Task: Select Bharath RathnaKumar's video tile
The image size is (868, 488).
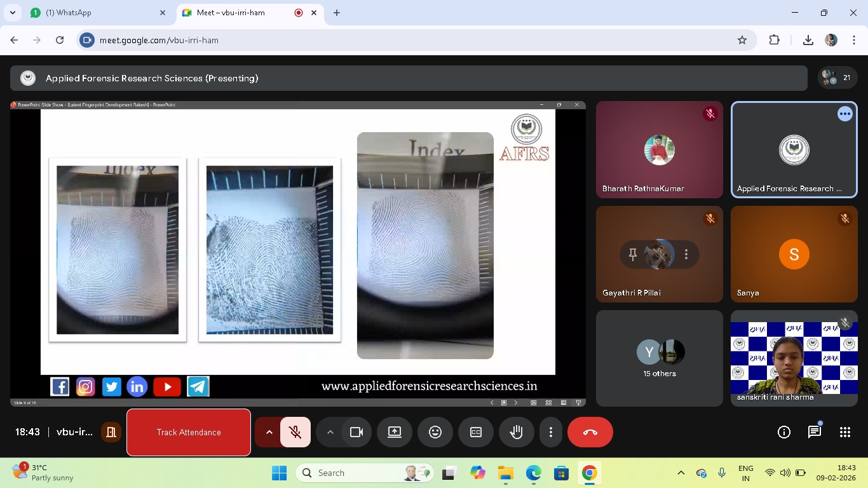Action: click(660, 150)
